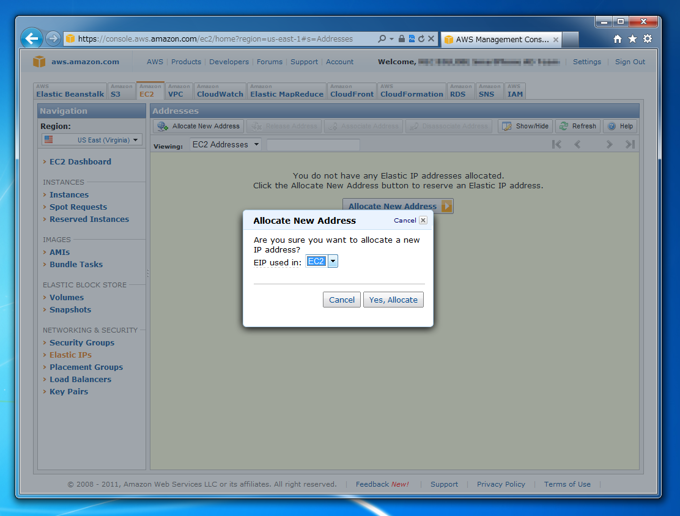The height and width of the screenshot is (516, 680).
Task: Click the Sign Out link
Action: pos(630,62)
